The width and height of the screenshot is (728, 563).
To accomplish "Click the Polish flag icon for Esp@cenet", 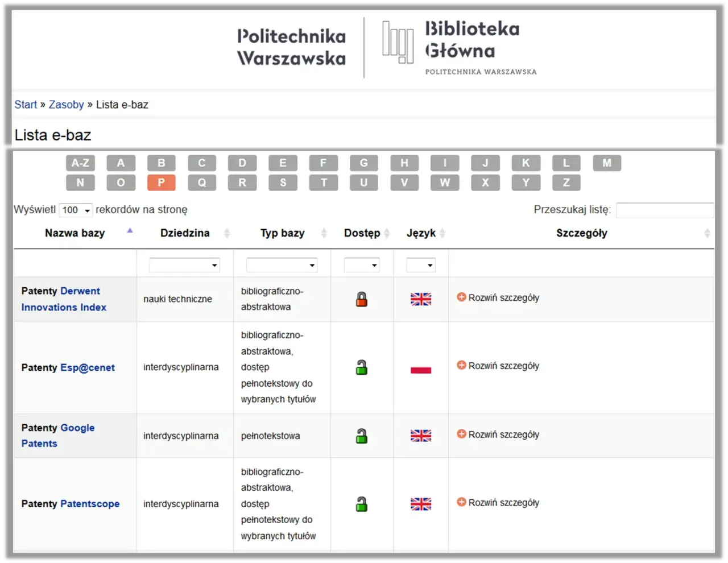I will pos(420,369).
